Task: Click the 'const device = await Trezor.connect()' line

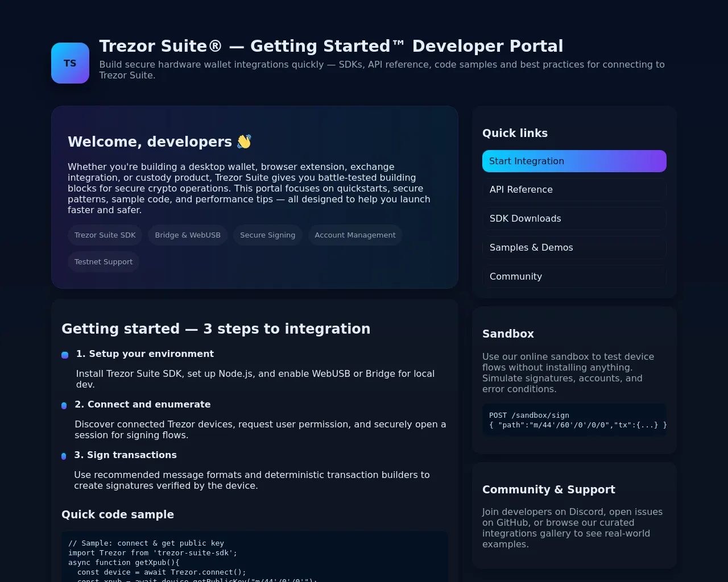Action: 162,572
